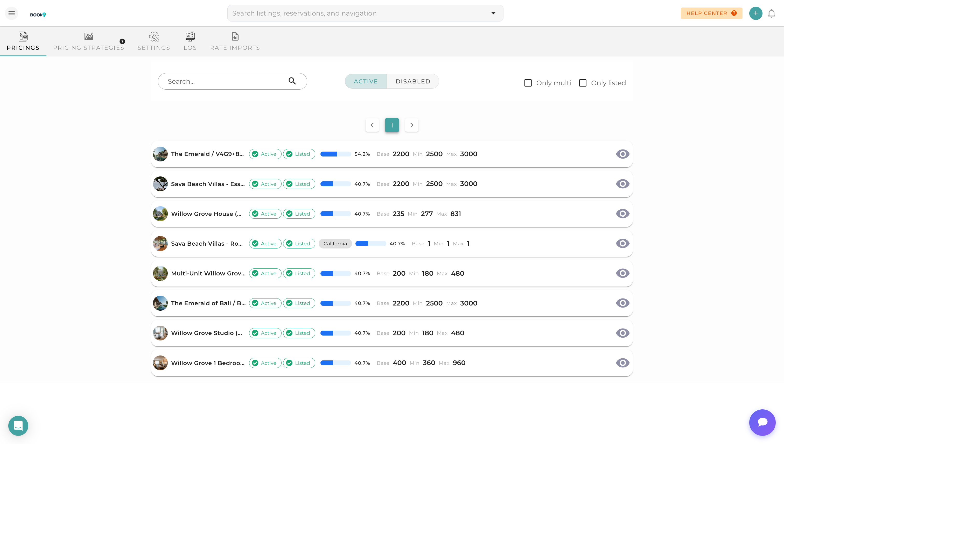Screen dimensions: 980x555
Task: Enable the Only listed checkbox
Action: [583, 83]
